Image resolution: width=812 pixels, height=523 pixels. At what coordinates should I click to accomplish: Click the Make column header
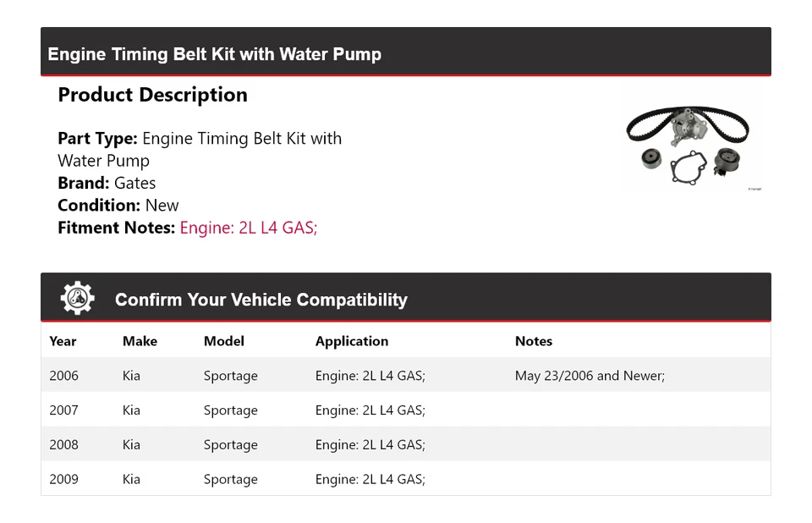pyautogui.click(x=140, y=341)
